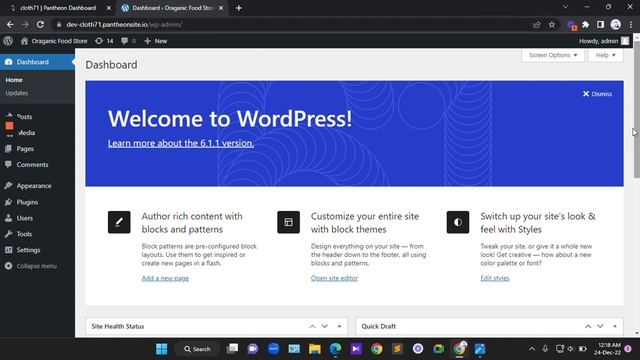Toggle the browser side panel
The image size is (640, 360).
(600, 24)
